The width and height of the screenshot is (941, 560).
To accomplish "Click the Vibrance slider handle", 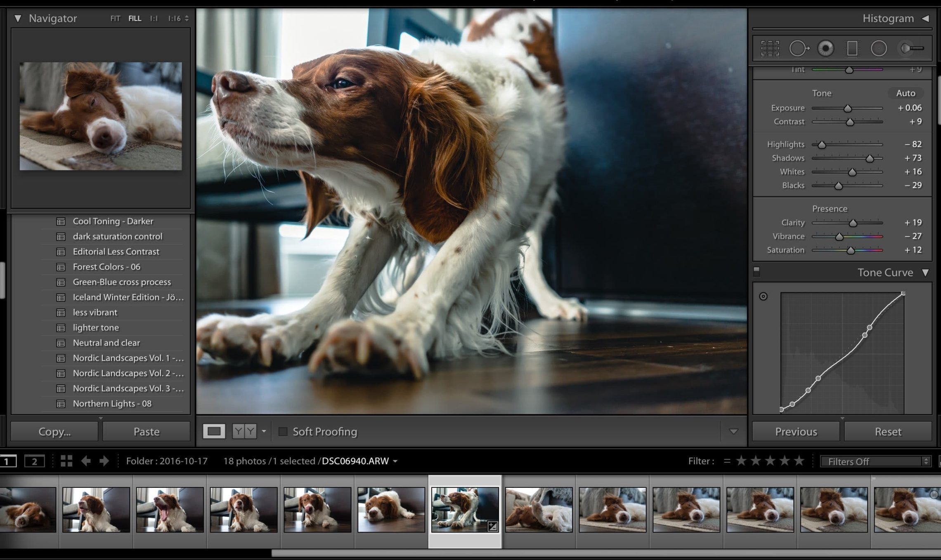I will coord(839,237).
